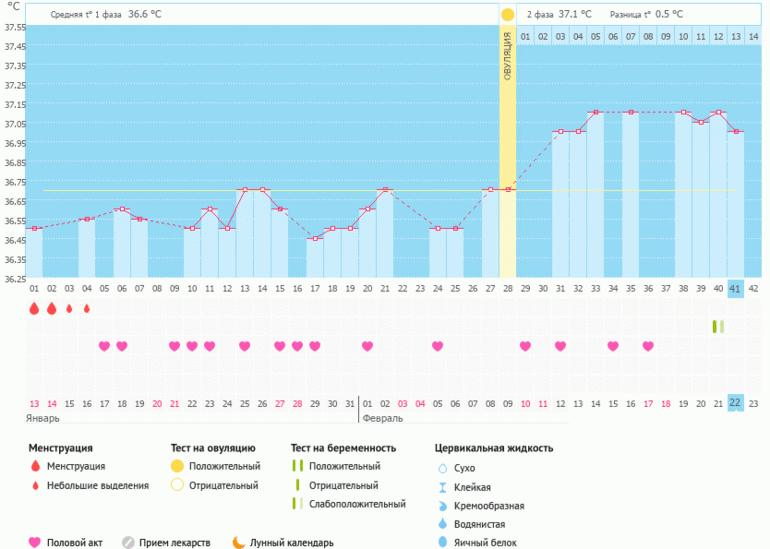Click the heart icon under cycle day 20
770x549 pixels.
367,346
